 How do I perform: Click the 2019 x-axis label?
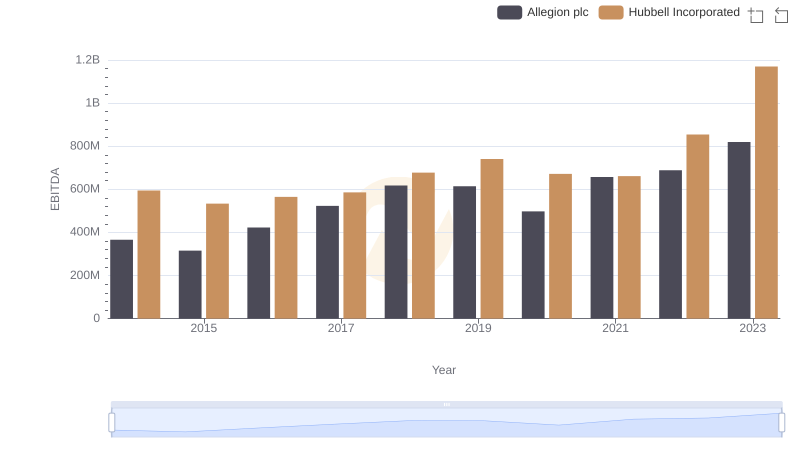(x=478, y=328)
